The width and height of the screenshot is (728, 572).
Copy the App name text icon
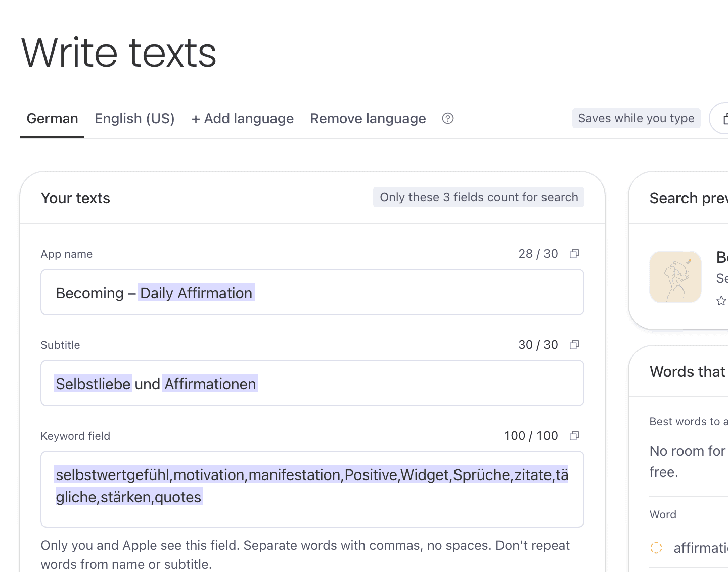coord(574,254)
